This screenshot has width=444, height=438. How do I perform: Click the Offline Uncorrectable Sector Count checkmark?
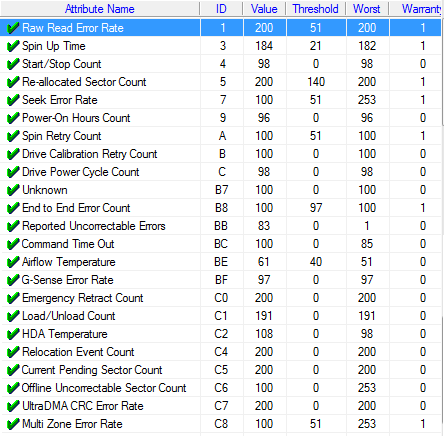13,388
